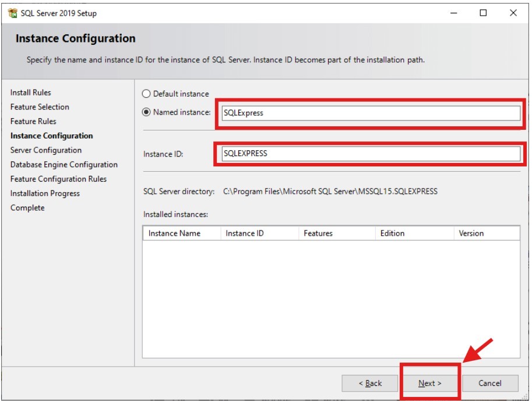The height and width of the screenshot is (401, 532).
Task: Go to Install Rules step
Action: click(30, 93)
